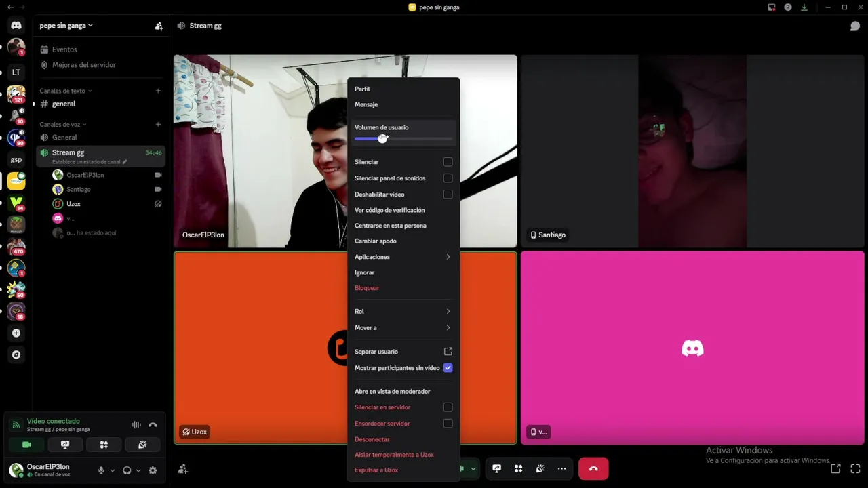Choose Aislar temporalmente a Uzox

pyautogui.click(x=403, y=455)
